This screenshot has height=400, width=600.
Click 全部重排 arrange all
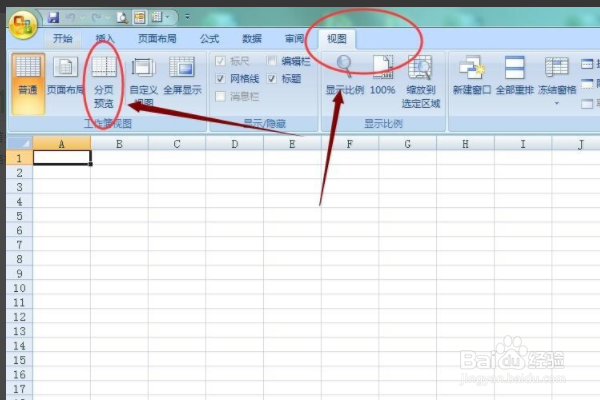pos(514,75)
